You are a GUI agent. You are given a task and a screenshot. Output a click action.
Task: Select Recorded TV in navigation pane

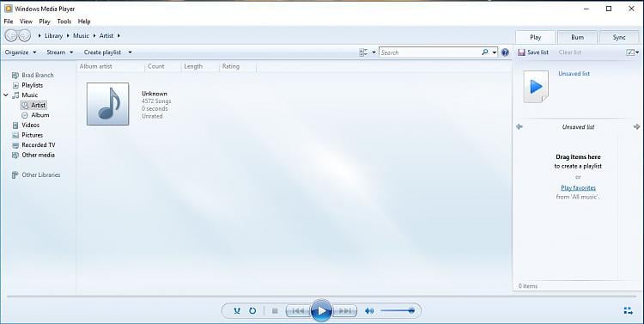[33, 145]
